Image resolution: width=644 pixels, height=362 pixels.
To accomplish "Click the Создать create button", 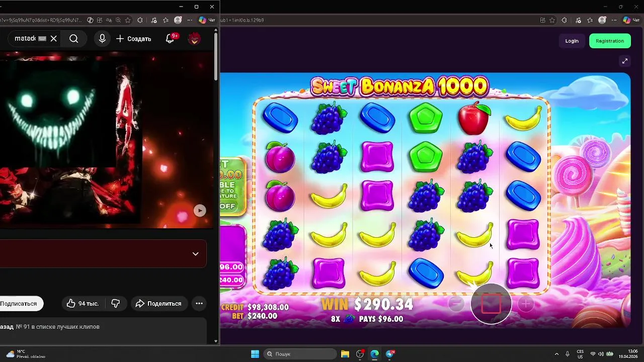I will 133,39.
